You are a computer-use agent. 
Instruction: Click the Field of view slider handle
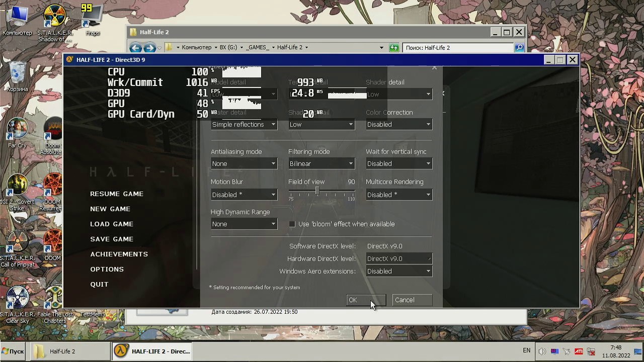[317, 191]
